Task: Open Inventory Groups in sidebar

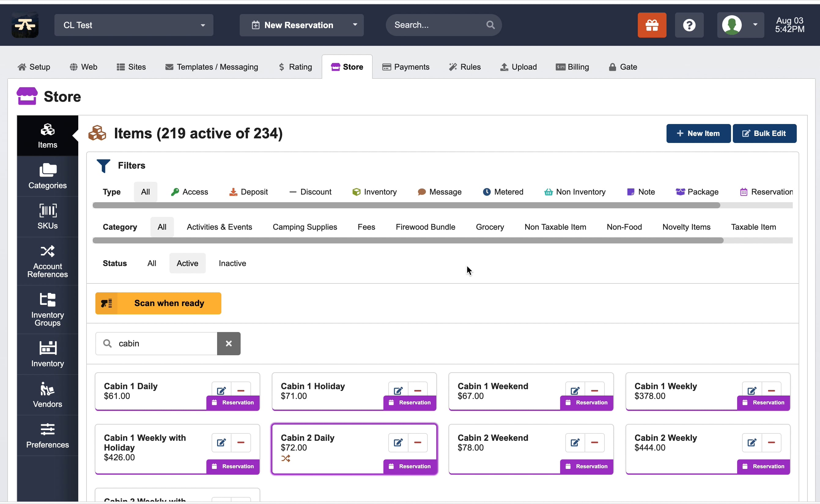Action: pos(47,310)
